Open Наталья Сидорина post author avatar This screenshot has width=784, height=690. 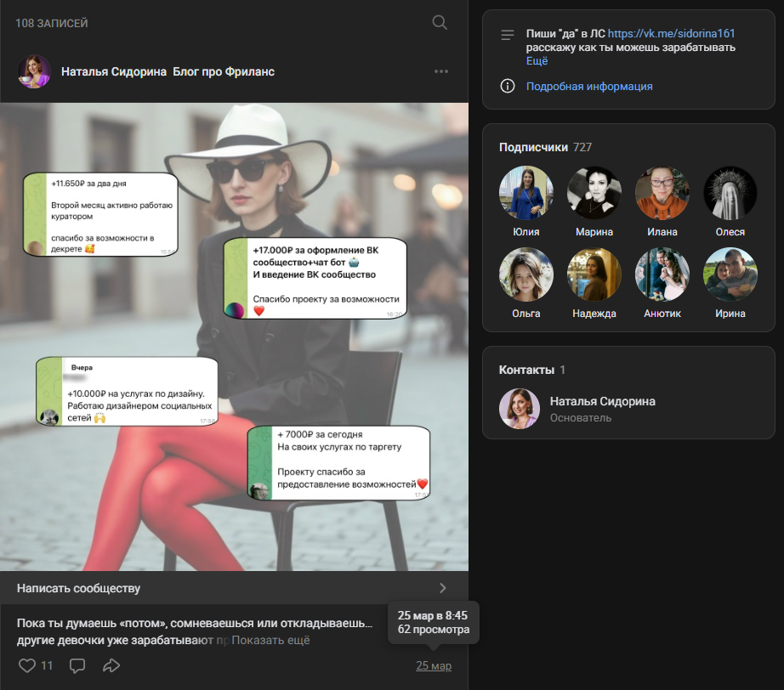(34, 71)
